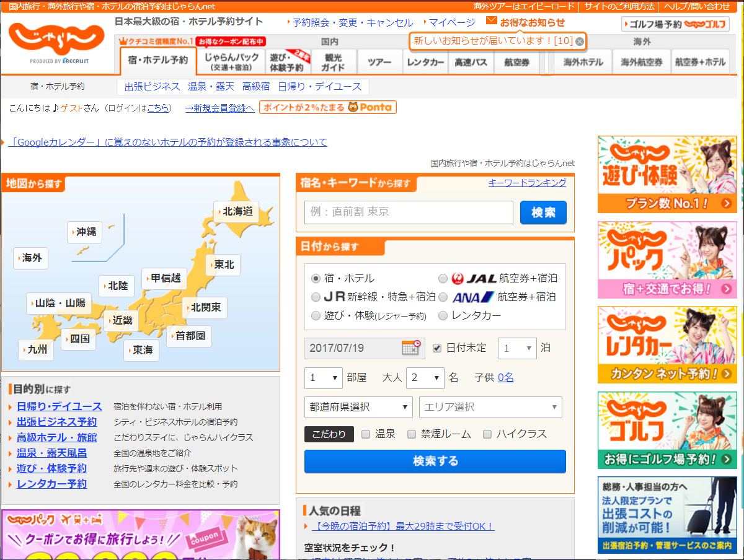Open the nights (泊) dropdown

[x=517, y=348]
